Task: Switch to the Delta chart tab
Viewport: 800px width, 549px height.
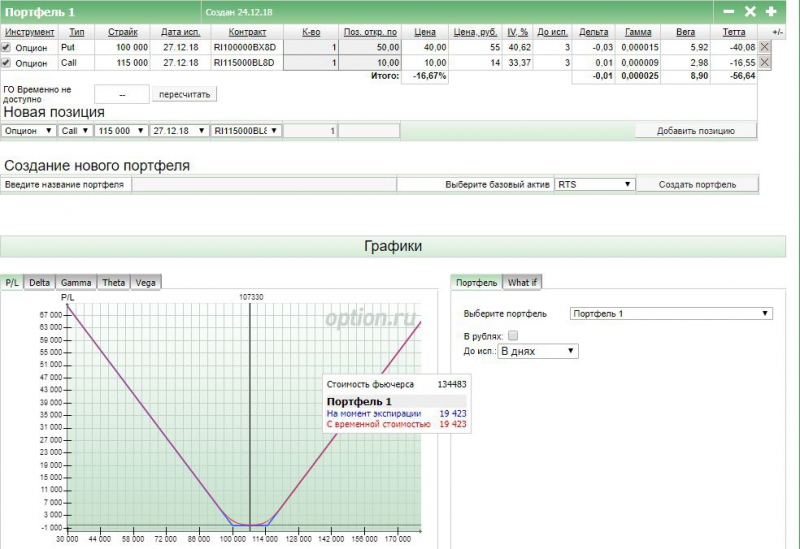Action: pos(39,282)
